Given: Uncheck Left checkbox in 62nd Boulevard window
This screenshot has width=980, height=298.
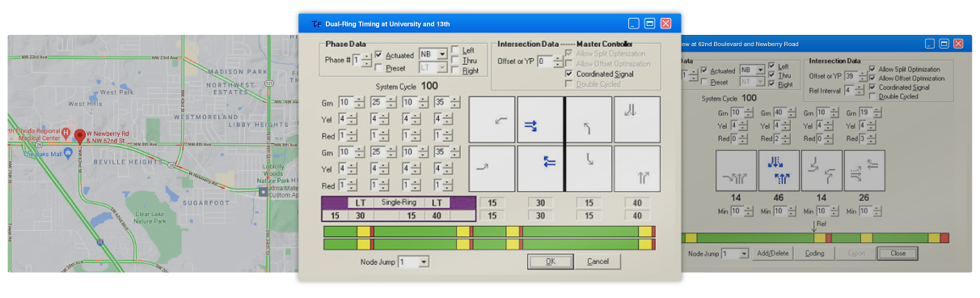Looking at the screenshot, I should click(772, 66).
